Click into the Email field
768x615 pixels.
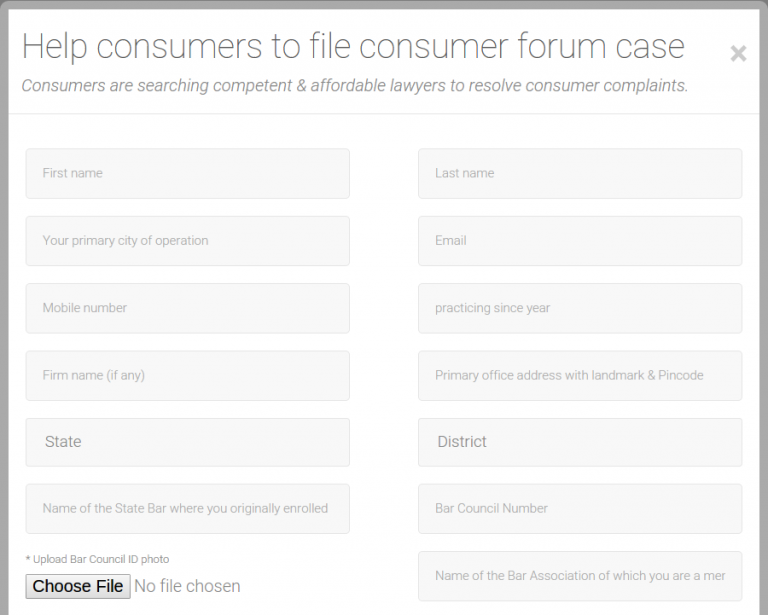pyautogui.click(x=580, y=241)
